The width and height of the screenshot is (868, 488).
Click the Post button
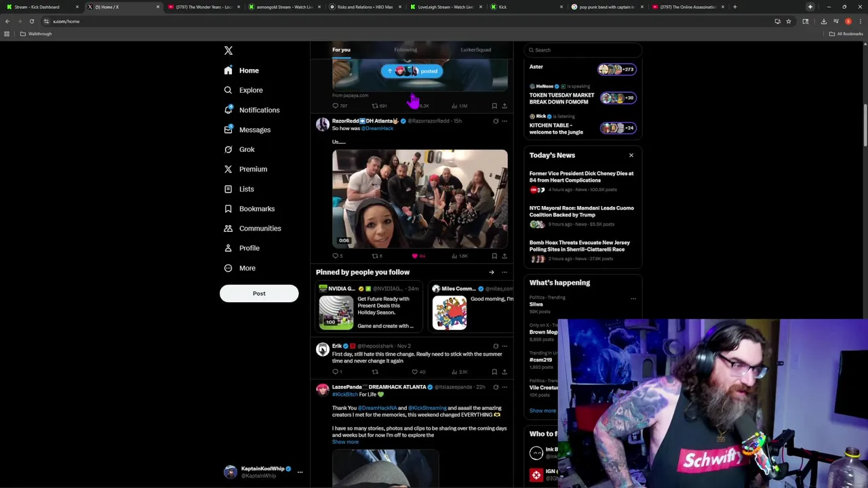(259, 293)
